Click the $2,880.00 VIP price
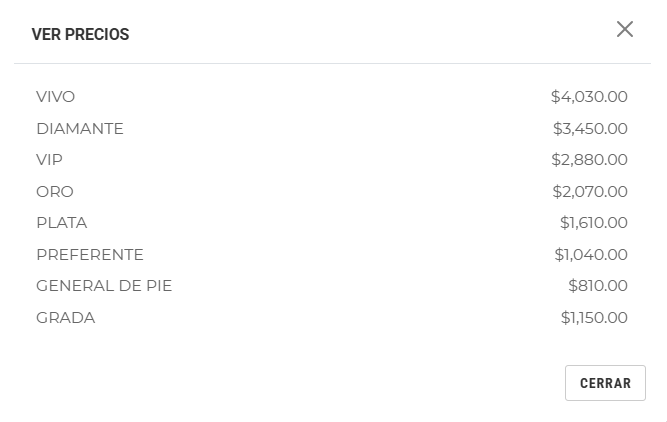The height and width of the screenshot is (422, 667). click(589, 160)
